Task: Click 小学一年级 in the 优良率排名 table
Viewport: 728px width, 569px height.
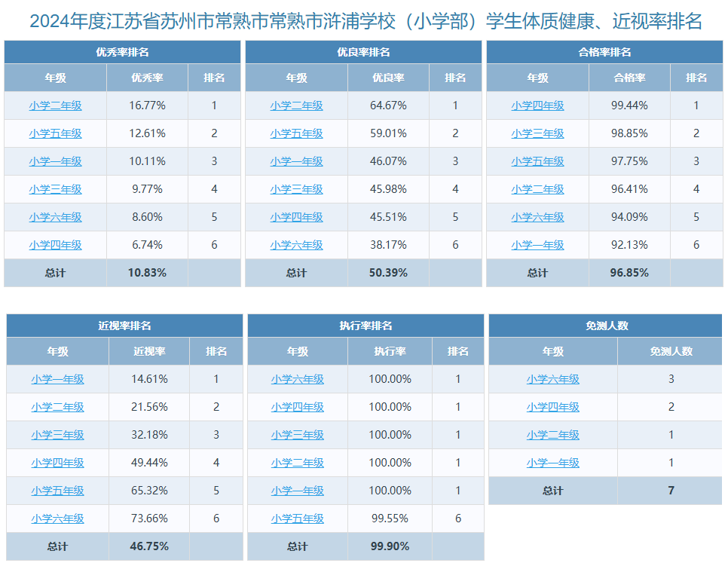Action: pyautogui.click(x=297, y=161)
